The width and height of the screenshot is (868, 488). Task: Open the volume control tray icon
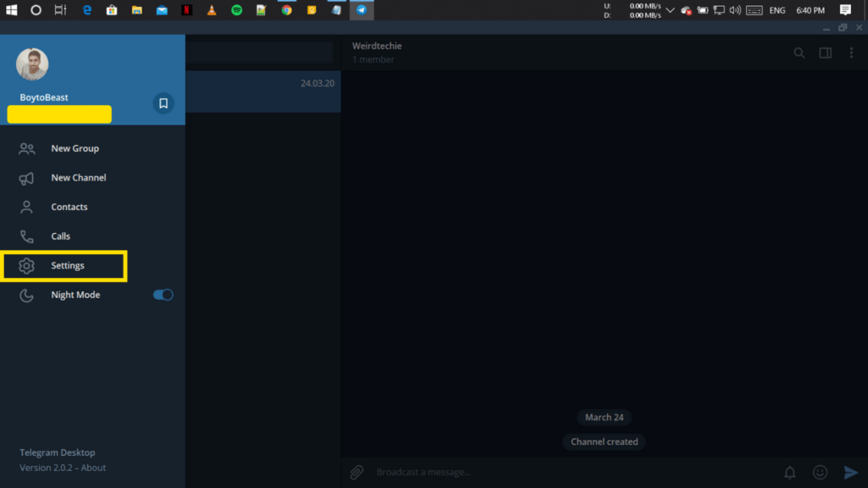pos(735,10)
